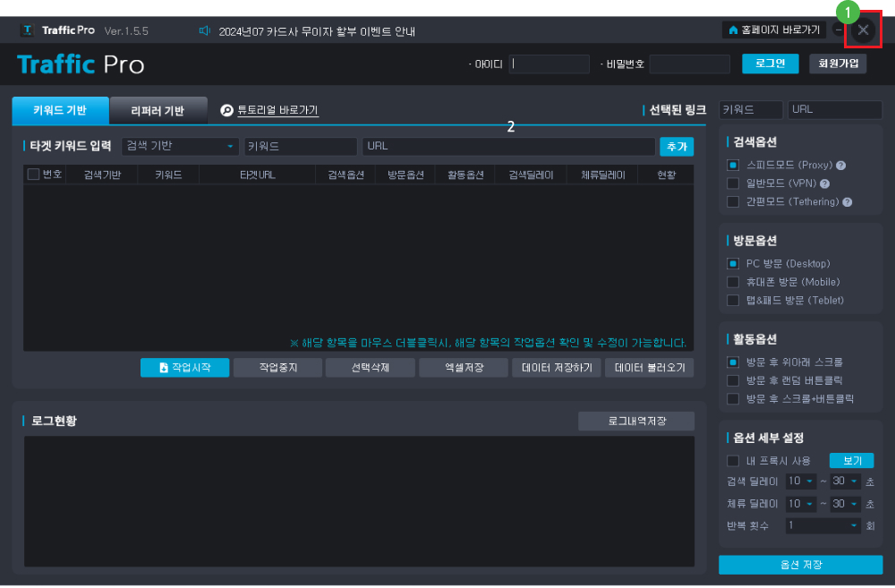895x588 pixels.
Task: Click 검색딜레이 column header
Action: point(531,175)
